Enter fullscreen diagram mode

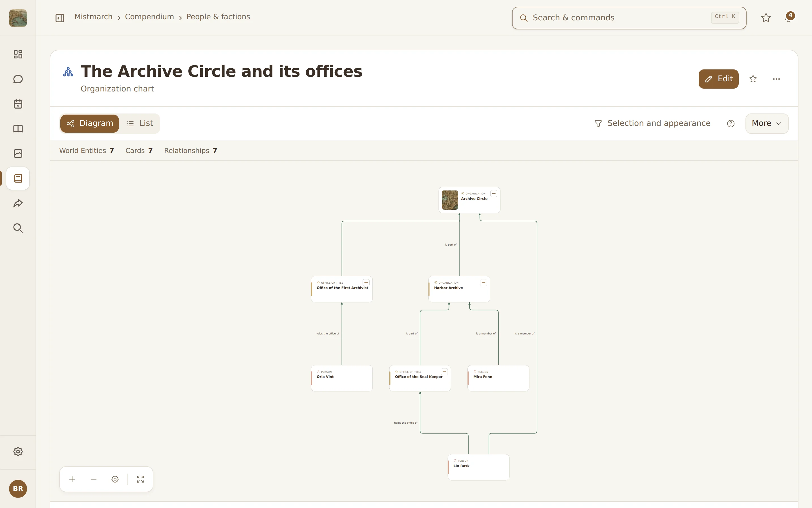140,479
